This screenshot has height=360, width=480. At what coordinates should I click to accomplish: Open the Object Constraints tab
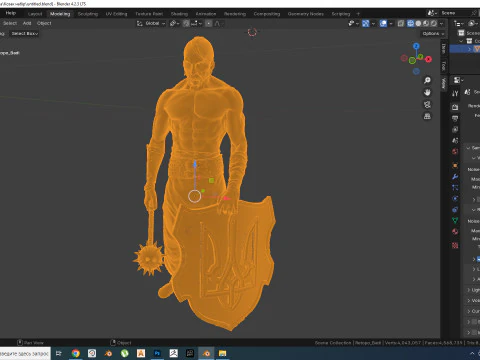tap(455, 209)
